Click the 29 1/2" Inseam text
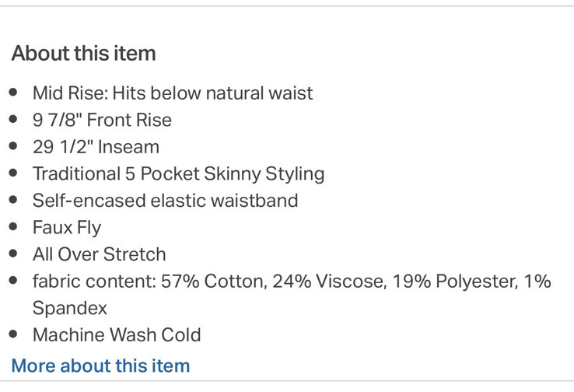This screenshot has width=574, height=392. (96, 147)
